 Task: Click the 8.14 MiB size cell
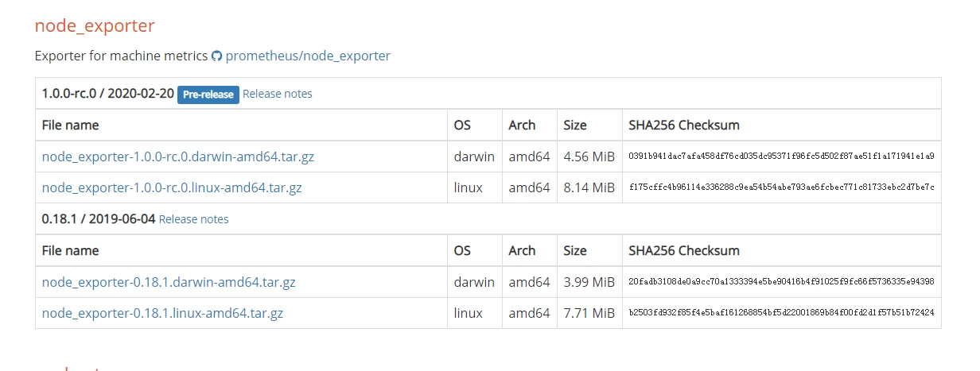589,187
